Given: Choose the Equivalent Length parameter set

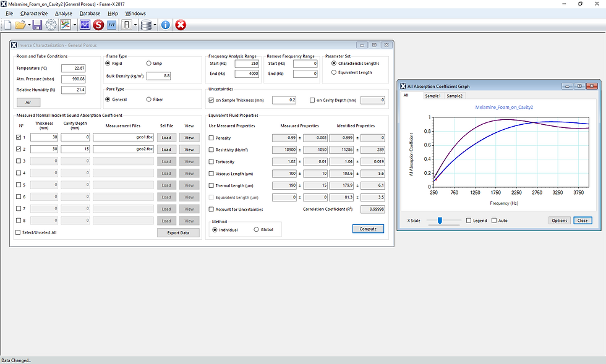Looking at the screenshot, I should [334, 72].
